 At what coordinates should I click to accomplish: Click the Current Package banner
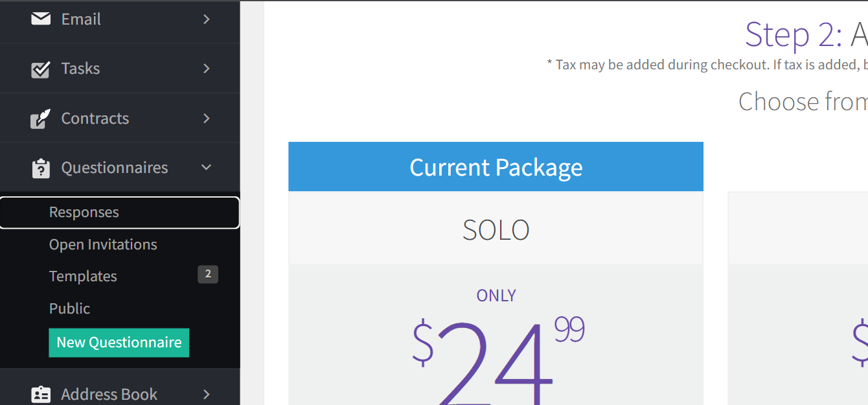496,167
